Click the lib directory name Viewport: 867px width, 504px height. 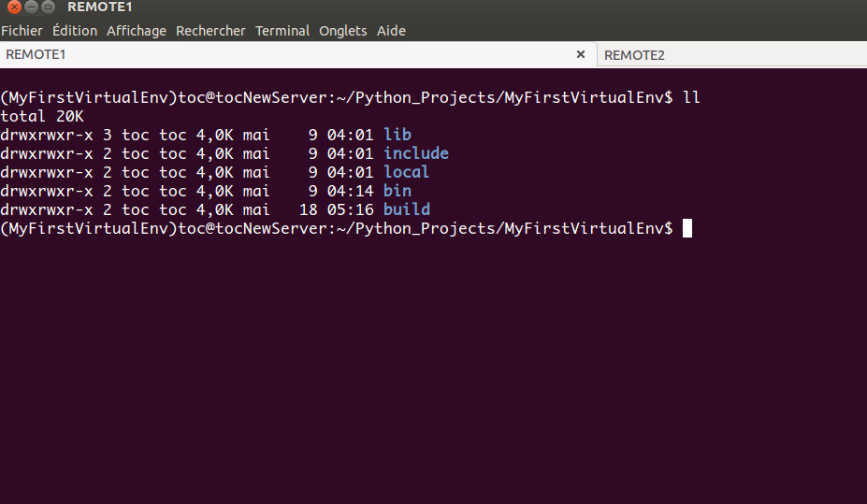397,135
